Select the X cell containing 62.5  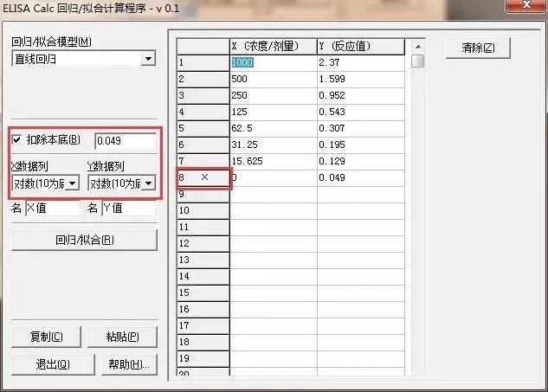274,129
